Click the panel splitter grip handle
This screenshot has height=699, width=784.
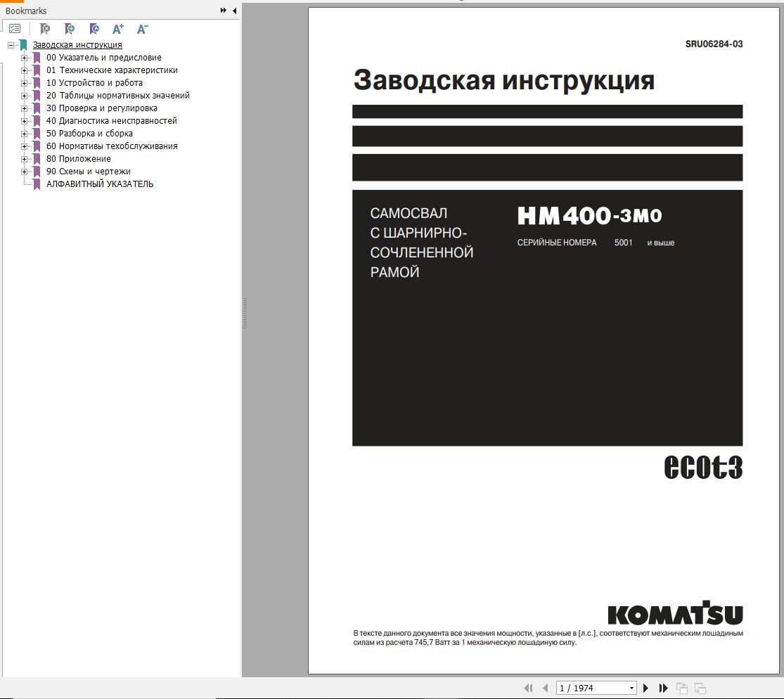click(x=245, y=314)
